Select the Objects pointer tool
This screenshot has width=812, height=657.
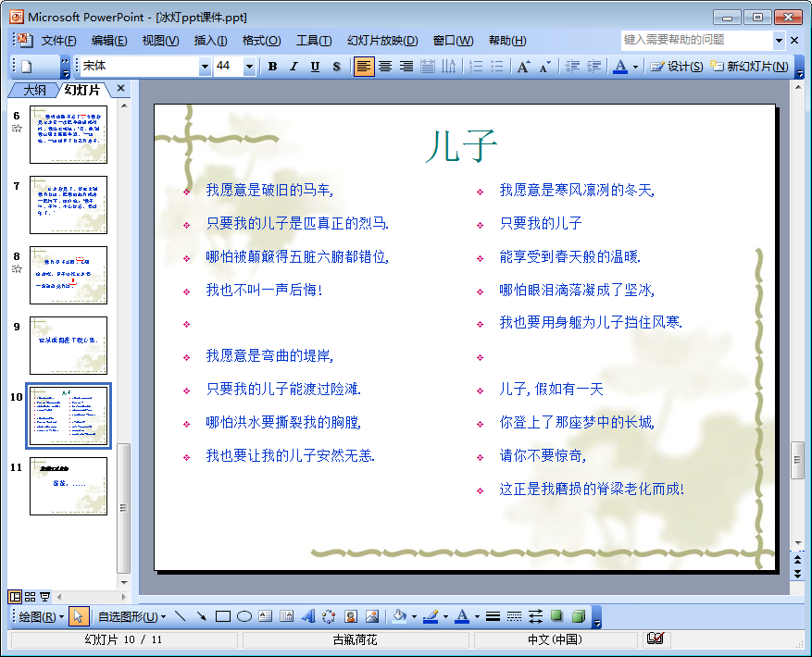pos(78,616)
